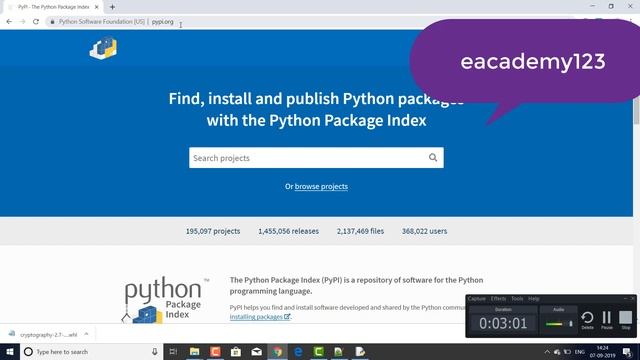640x360 pixels.
Task: Click the browser forward arrow
Action: tap(22, 22)
